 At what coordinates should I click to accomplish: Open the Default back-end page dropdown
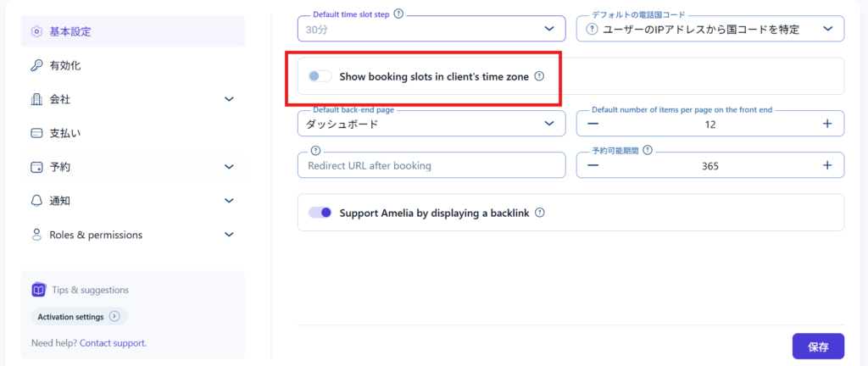(x=431, y=124)
